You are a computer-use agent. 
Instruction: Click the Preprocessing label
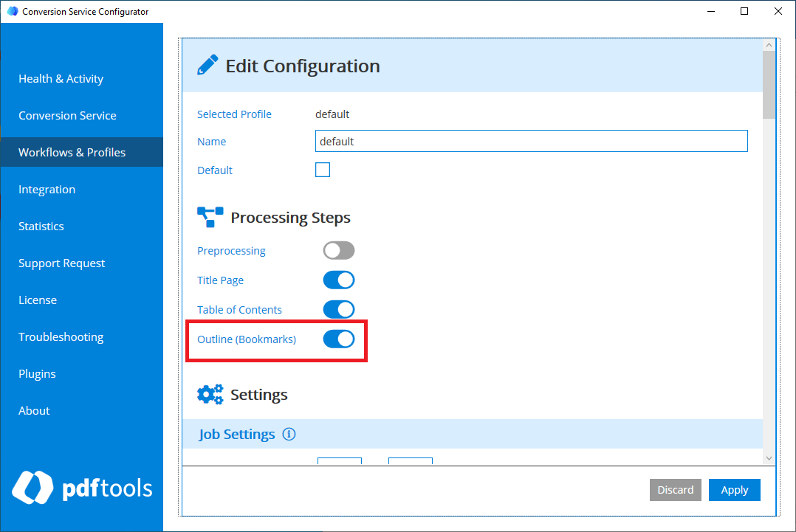[x=231, y=251]
